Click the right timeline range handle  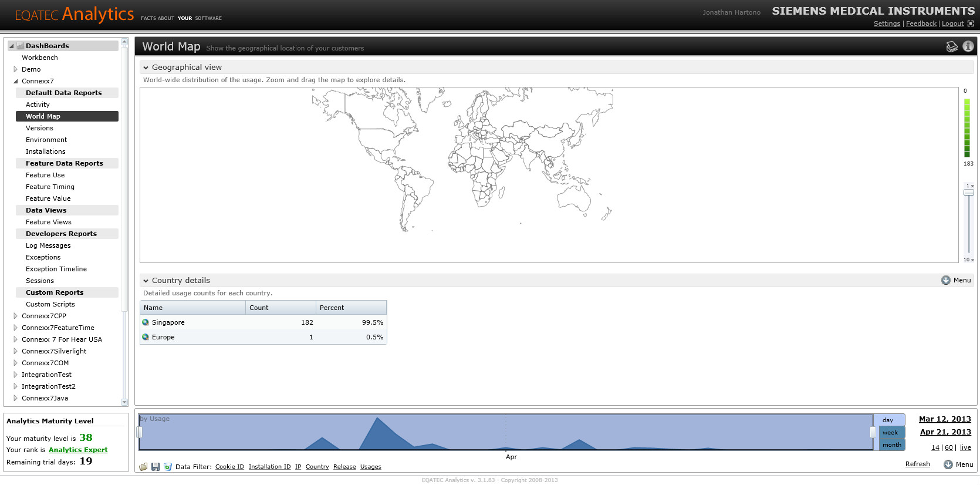click(873, 432)
